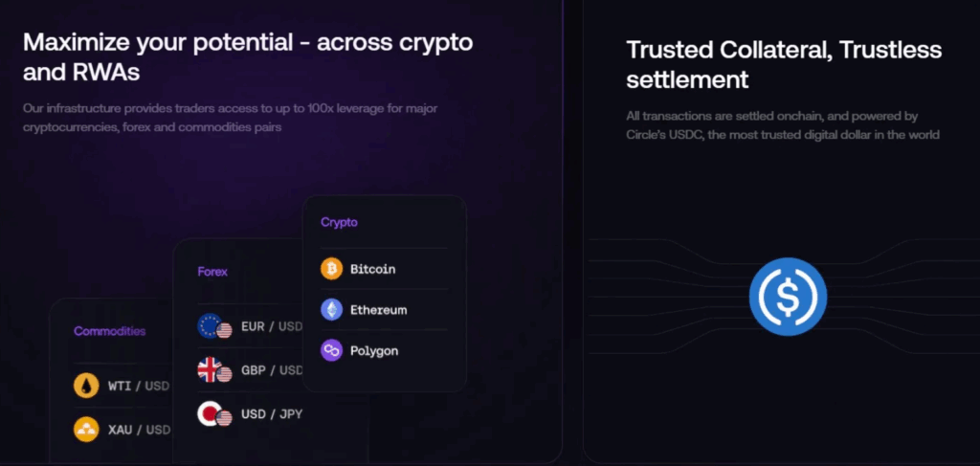980x466 pixels.
Task: Click the EUR / USD flag pair icon
Action: (214, 326)
